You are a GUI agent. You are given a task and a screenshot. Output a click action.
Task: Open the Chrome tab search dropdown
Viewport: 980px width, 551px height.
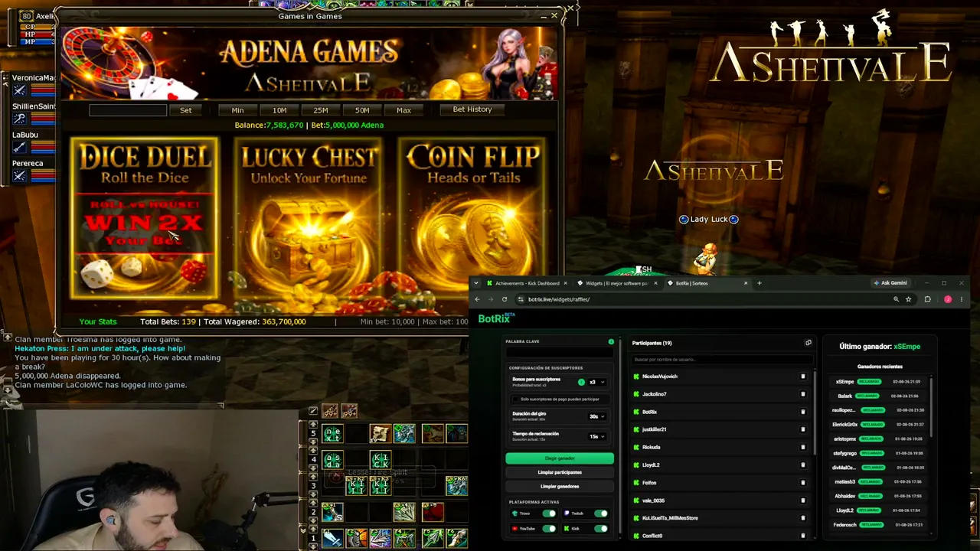pos(476,283)
